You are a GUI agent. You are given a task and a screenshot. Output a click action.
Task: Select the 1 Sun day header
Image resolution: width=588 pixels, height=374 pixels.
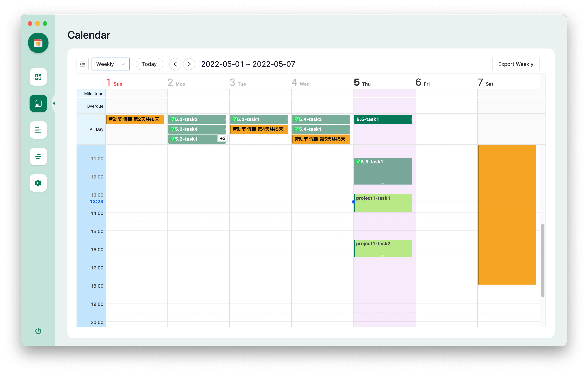point(114,83)
